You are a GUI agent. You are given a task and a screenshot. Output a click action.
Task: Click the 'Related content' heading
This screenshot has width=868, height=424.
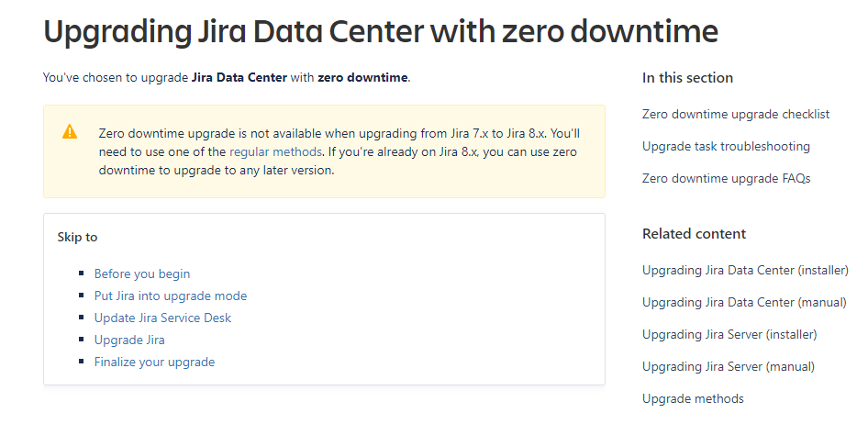(x=694, y=234)
